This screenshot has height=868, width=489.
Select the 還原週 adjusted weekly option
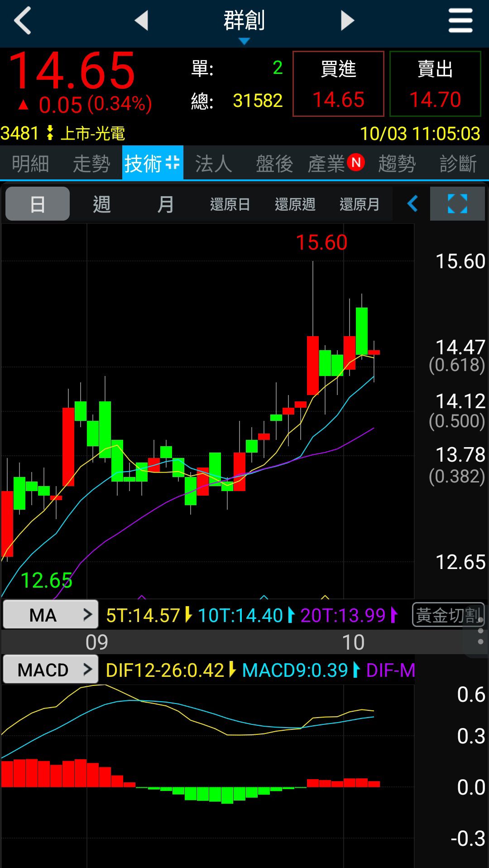click(295, 204)
